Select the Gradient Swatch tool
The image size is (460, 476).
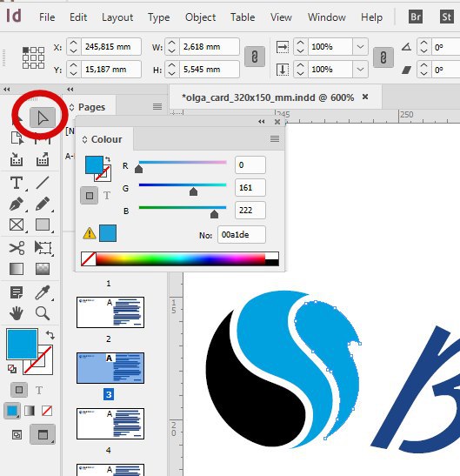[17, 269]
